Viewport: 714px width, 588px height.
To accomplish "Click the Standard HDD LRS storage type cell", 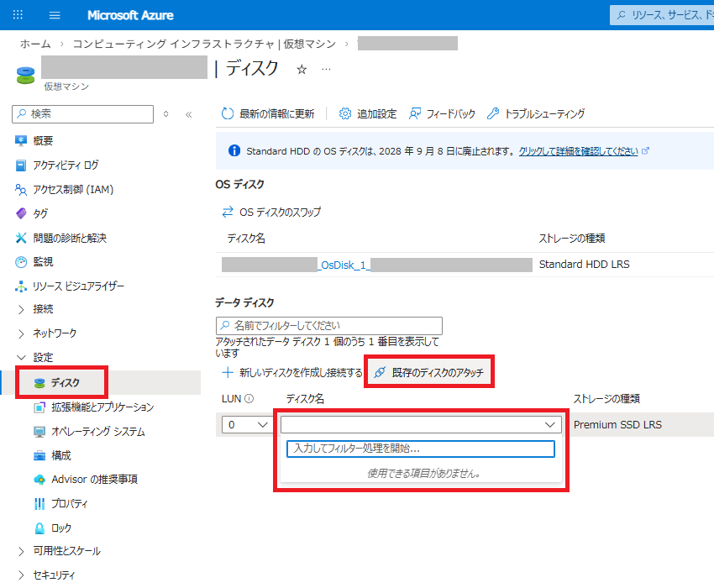I will (585, 265).
